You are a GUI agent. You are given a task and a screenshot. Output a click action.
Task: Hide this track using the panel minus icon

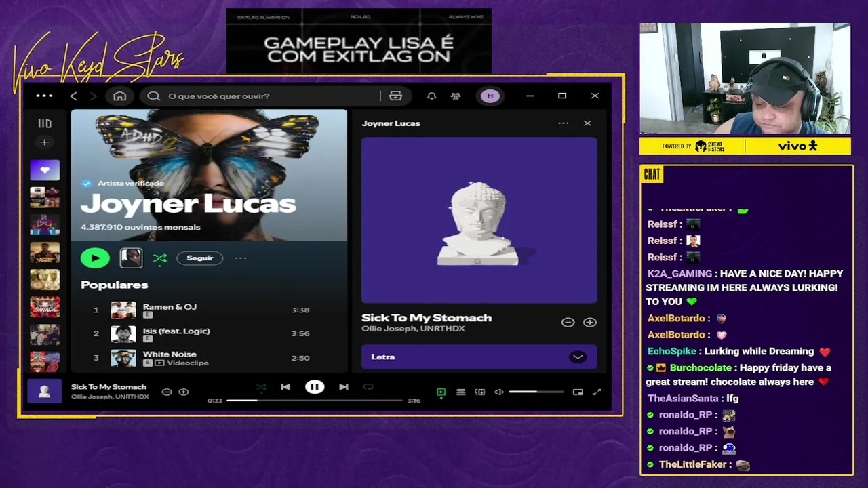(x=568, y=323)
